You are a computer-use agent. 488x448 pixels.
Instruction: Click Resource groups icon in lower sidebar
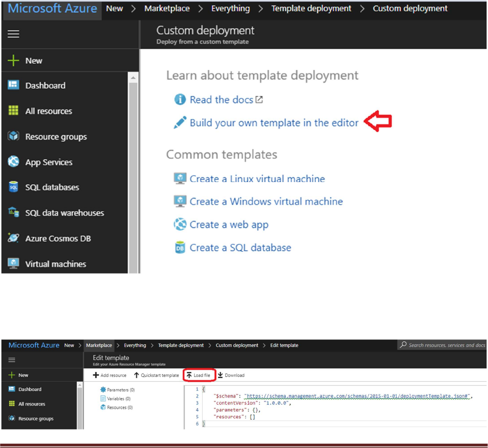tap(12, 418)
